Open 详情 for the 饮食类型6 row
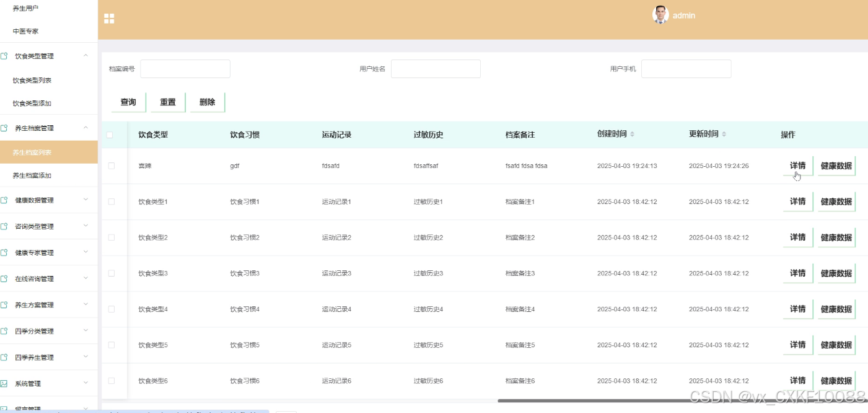 (x=798, y=381)
